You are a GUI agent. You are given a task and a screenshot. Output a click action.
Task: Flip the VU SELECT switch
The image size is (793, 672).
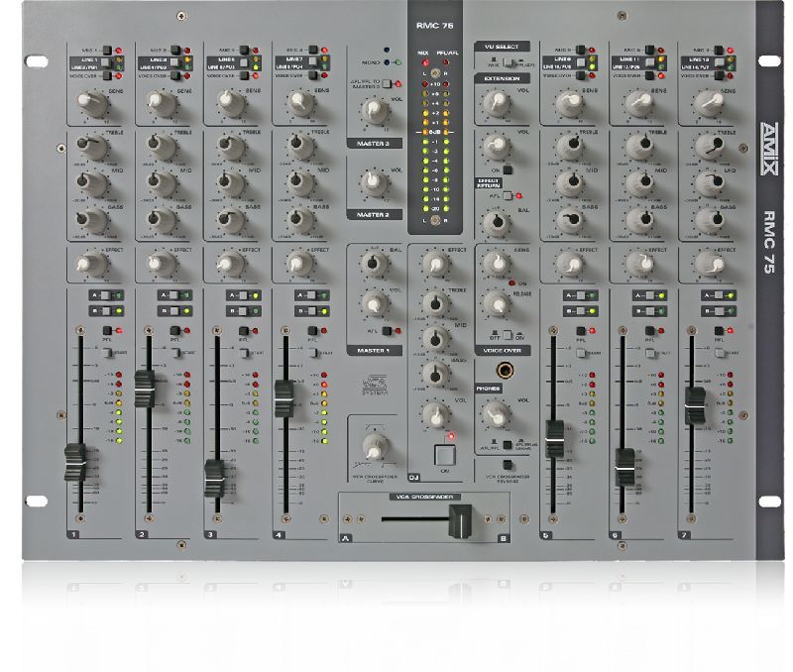(x=510, y=63)
